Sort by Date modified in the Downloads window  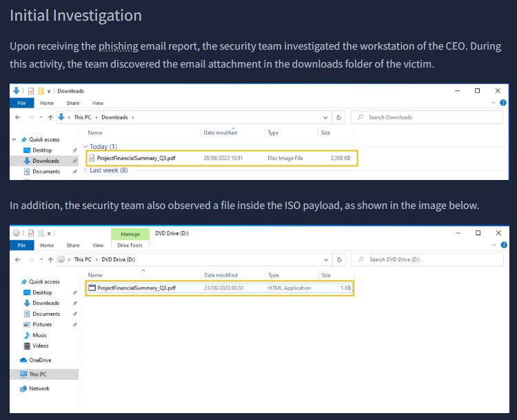(220, 132)
